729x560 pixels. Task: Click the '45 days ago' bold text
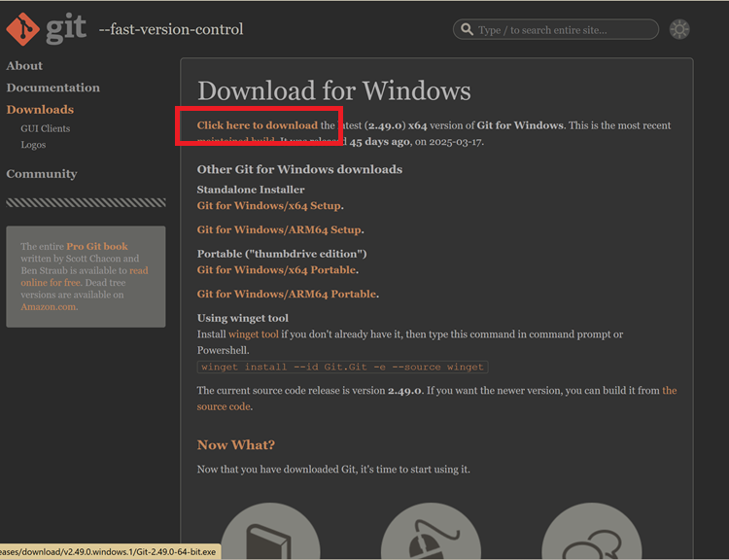pyautogui.click(x=380, y=141)
